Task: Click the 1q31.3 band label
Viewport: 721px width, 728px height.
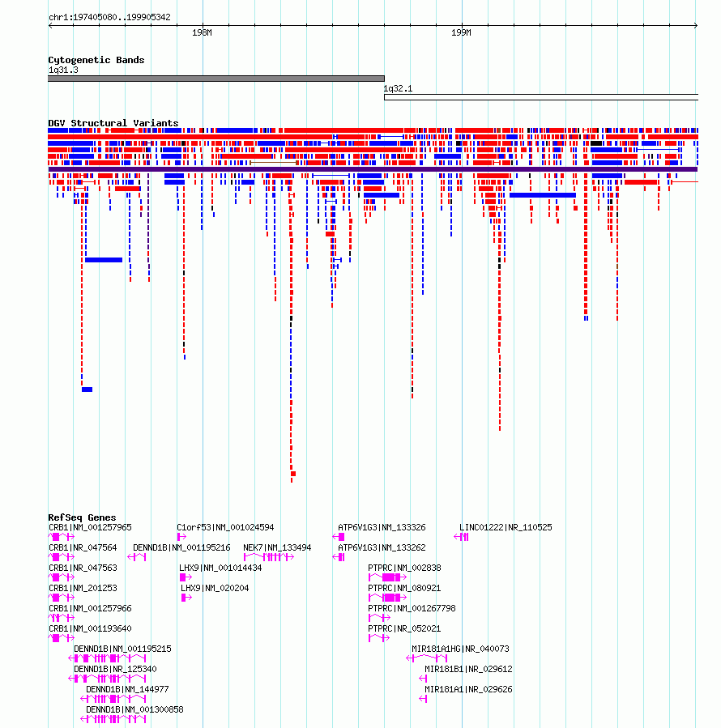Action: pyautogui.click(x=63, y=70)
